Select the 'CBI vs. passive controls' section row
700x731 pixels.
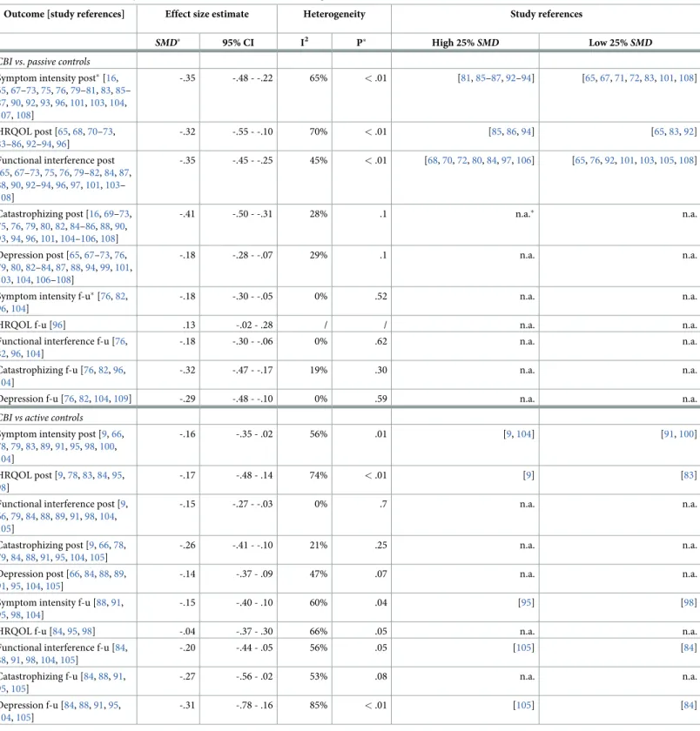(x=45, y=62)
